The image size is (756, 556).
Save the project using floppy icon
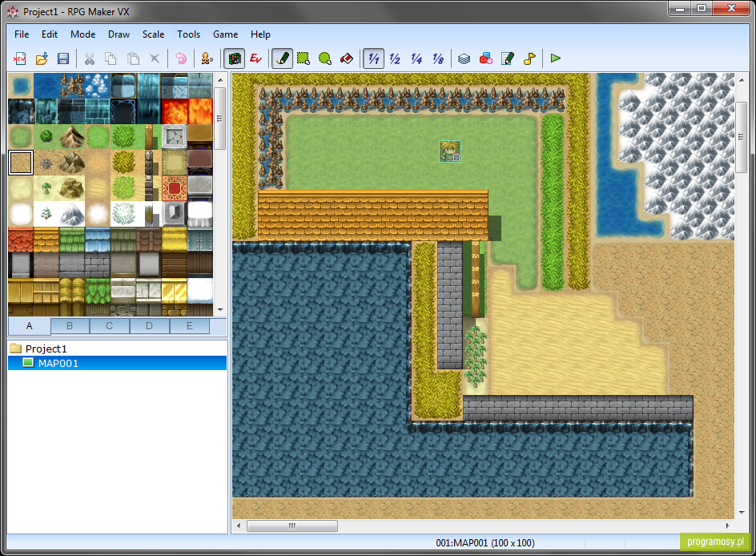pos(63,58)
